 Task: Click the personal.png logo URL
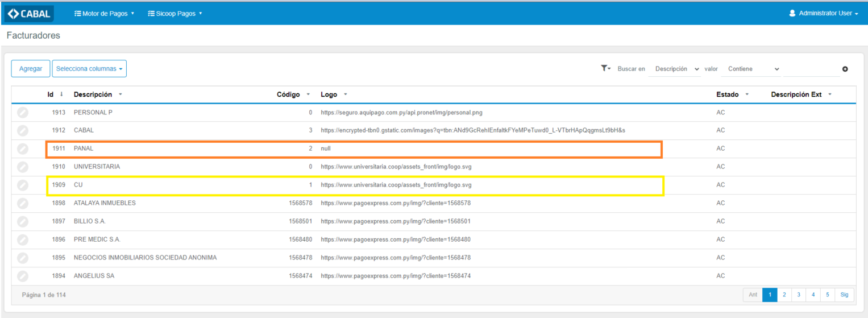pyautogui.click(x=401, y=112)
